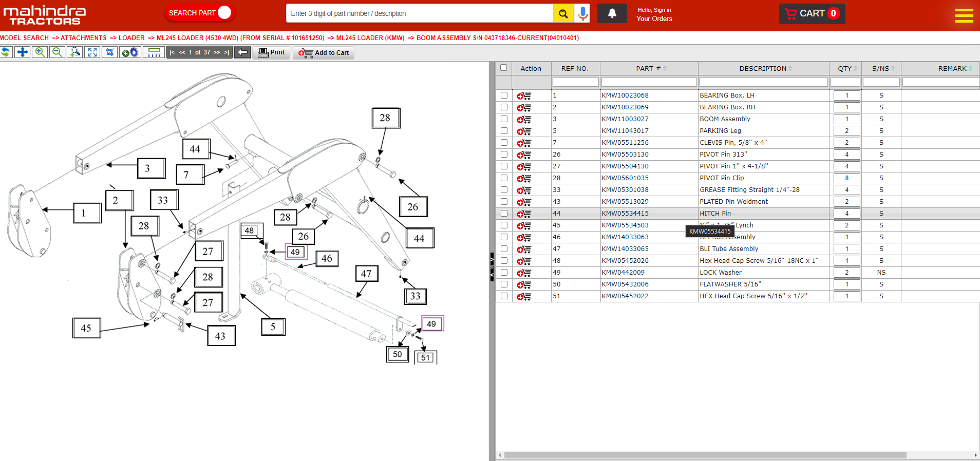Click MODEL SEARCH breadcrumb
The width and height of the screenshot is (980, 461).
[x=25, y=38]
